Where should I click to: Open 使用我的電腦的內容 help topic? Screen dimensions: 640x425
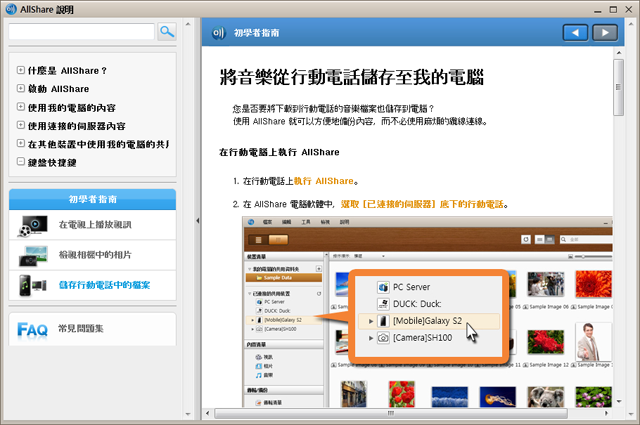[72, 108]
